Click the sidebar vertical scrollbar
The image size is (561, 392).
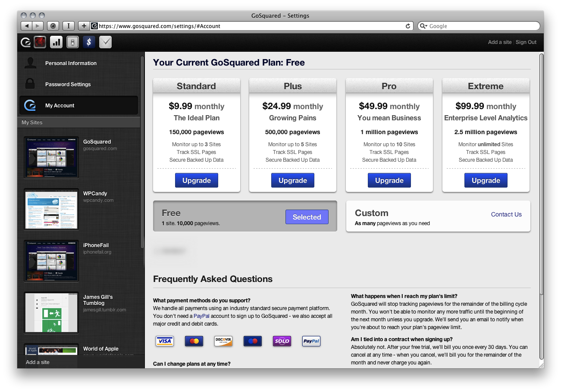tap(142, 152)
